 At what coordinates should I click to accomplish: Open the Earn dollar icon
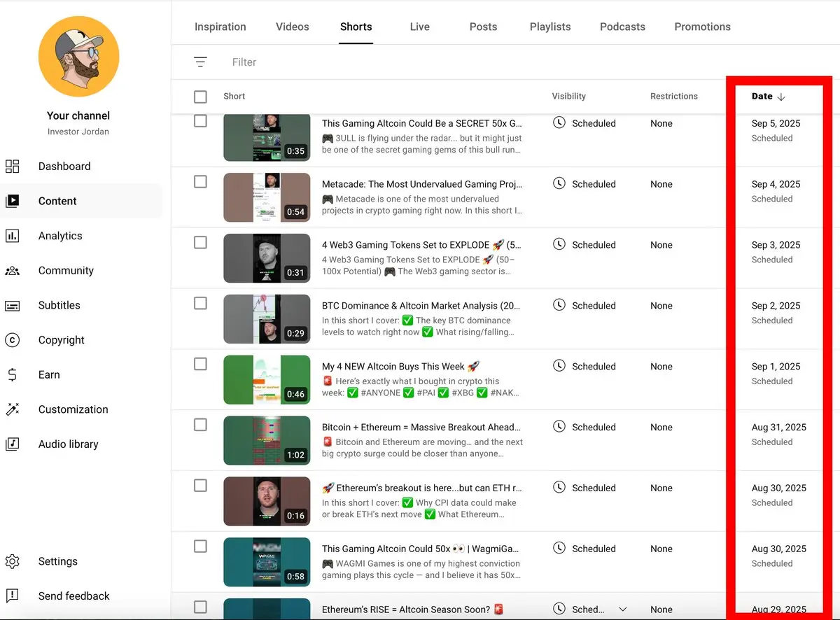(x=12, y=375)
